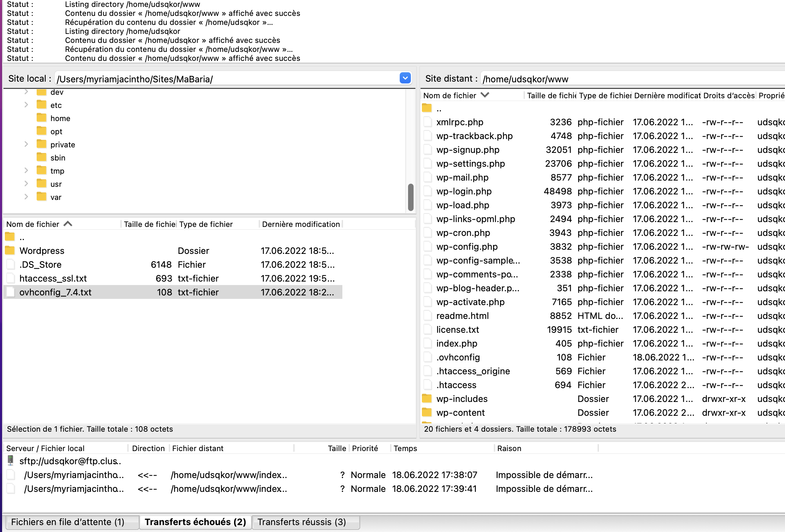The height and width of the screenshot is (532, 785).
Task: Sort local files by Dernière modification header
Action: click(x=301, y=224)
